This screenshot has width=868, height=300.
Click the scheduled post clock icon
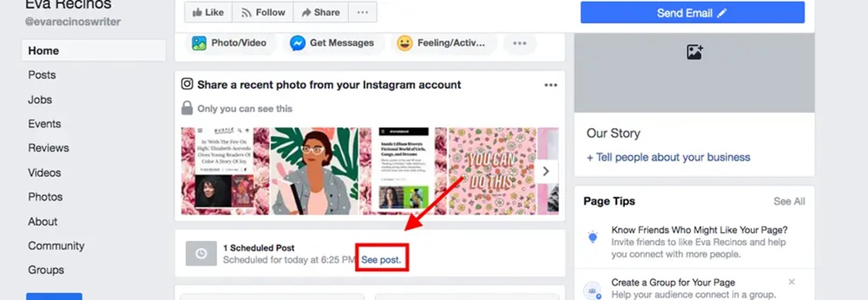click(201, 253)
